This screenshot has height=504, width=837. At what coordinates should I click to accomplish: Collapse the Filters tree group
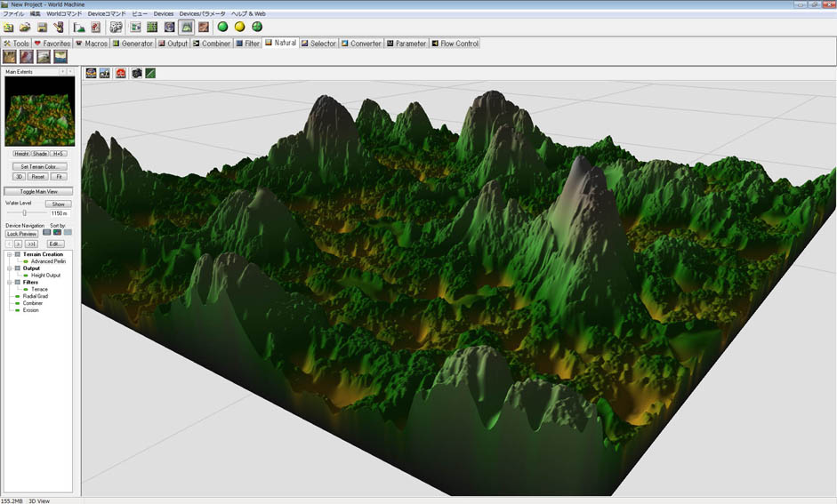(8, 282)
